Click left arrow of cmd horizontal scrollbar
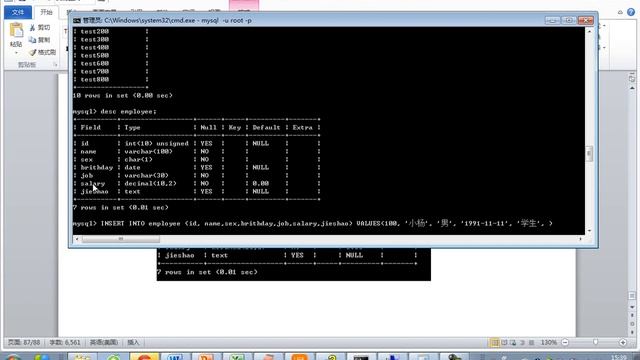 tap(77, 239)
